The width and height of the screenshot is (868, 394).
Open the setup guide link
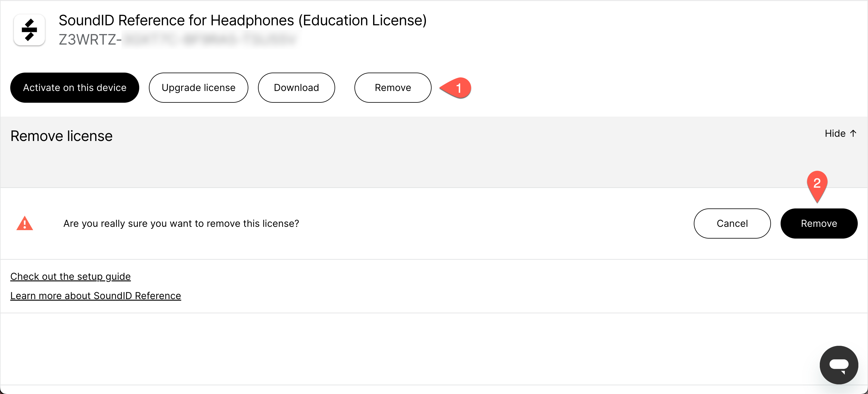(71, 276)
